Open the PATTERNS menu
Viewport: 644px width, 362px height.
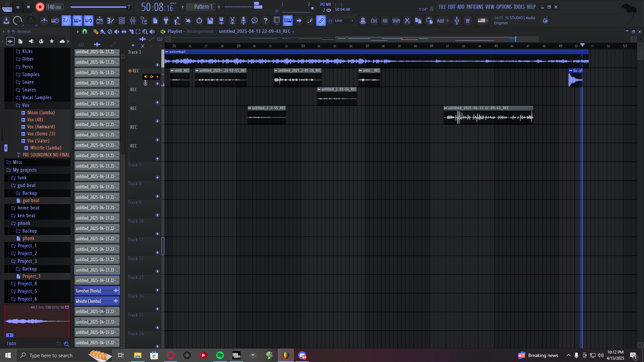pyautogui.click(x=475, y=7)
